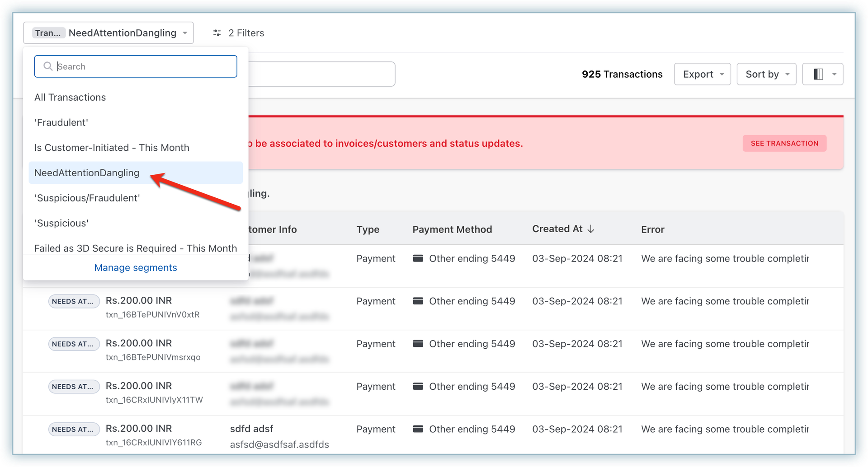Expand the Export dropdown
The height and width of the screenshot is (467, 868).
click(x=702, y=74)
